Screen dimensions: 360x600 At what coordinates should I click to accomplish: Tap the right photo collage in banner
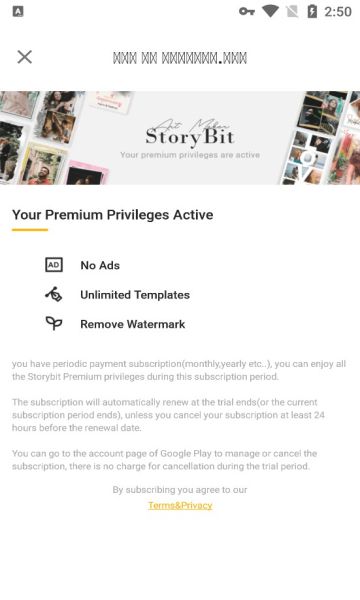pos(321,138)
